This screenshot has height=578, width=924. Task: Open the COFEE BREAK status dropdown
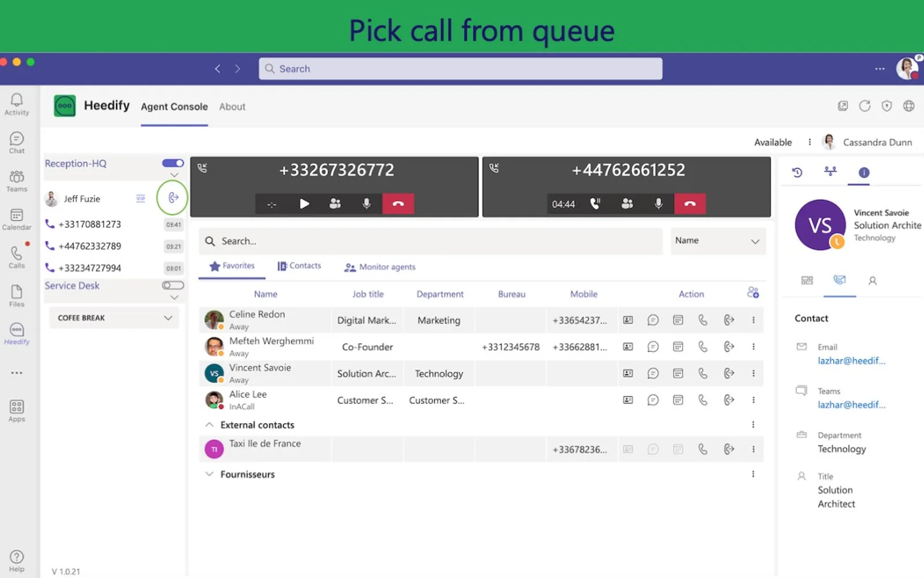coord(114,318)
